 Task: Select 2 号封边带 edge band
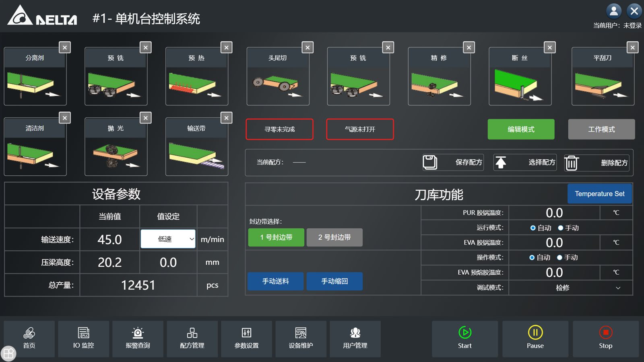(x=334, y=237)
